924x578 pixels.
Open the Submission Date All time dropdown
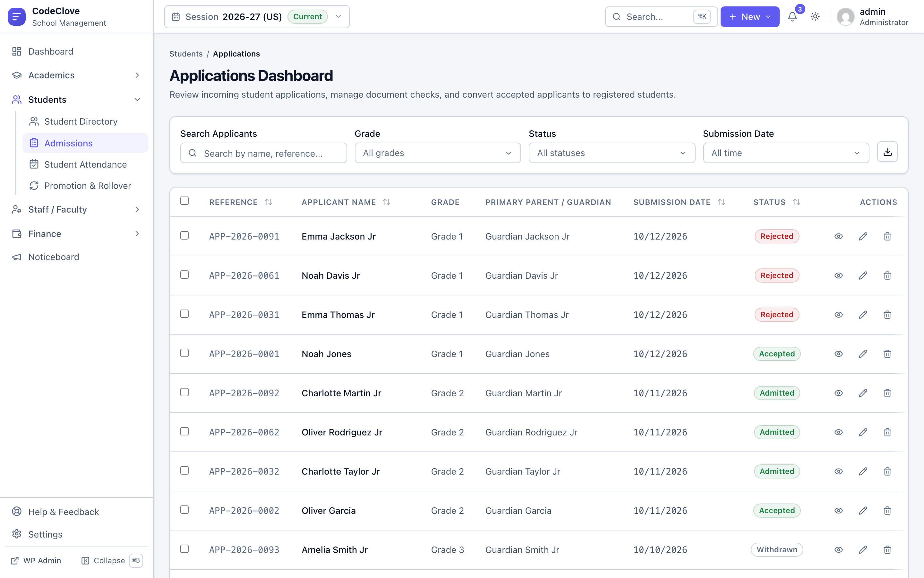(x=786, y=153)
